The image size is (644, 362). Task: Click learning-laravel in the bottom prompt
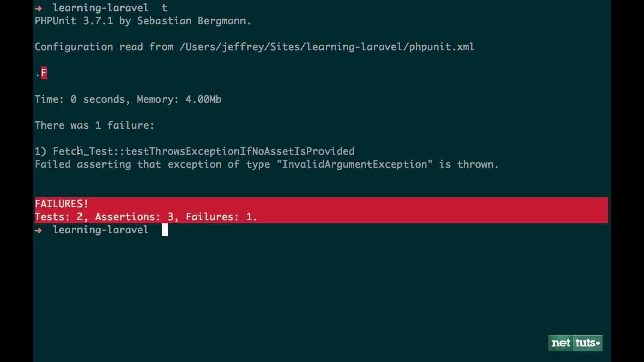[x=101, y=230]
